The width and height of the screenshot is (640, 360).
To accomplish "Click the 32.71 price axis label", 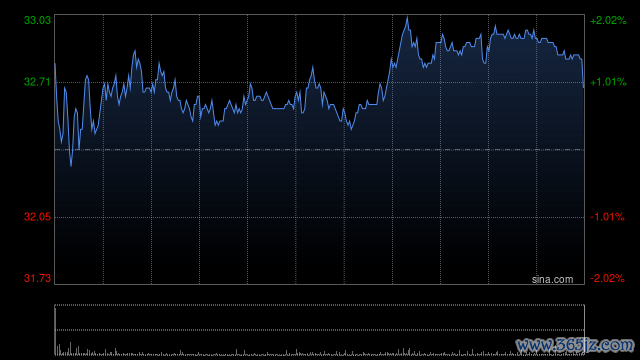I will [x=37, y=82].
